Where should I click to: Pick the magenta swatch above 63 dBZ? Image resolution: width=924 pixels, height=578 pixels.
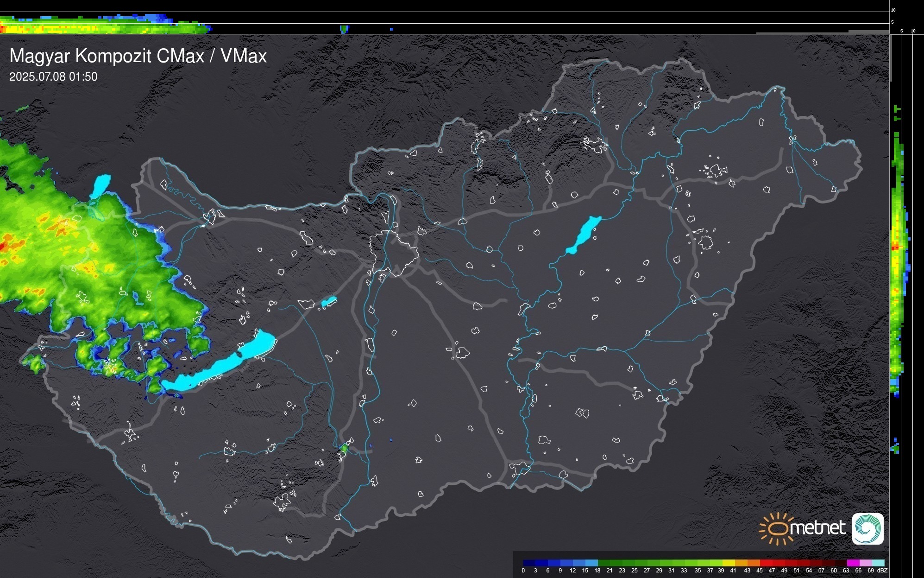coord(853,563)
